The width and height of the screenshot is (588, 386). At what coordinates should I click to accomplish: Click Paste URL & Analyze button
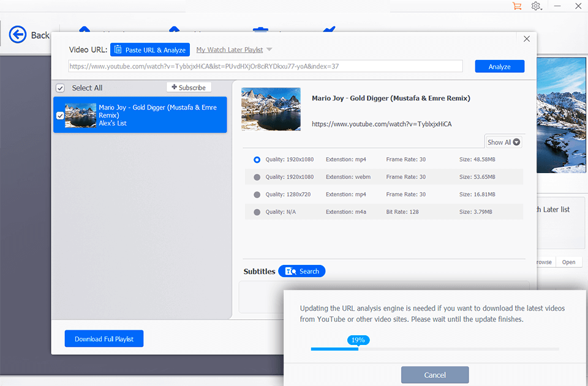(150, 50)
